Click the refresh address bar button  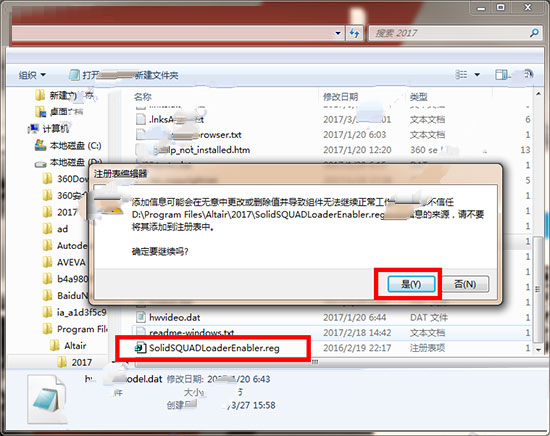coord(354,33)
